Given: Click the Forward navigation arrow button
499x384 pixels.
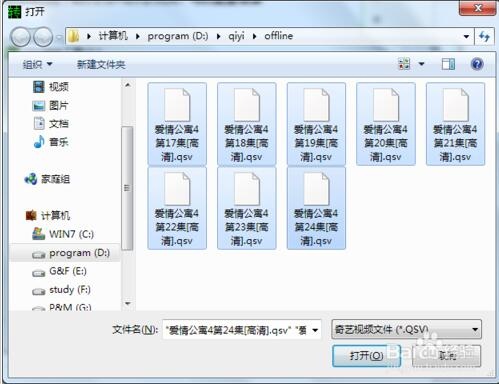Looking at the screenshot, I should click(43, 37).
